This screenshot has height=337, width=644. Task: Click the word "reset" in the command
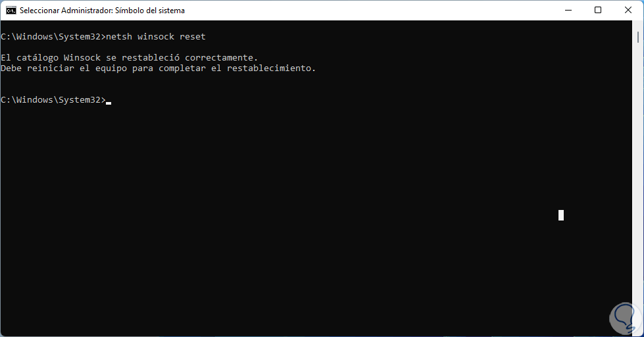coord(192,37)
